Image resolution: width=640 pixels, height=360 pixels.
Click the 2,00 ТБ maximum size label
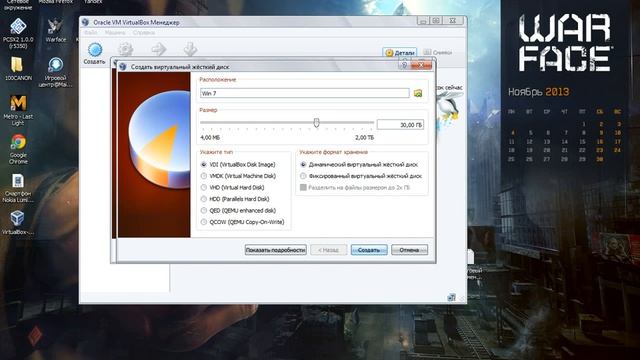(364, 138)
